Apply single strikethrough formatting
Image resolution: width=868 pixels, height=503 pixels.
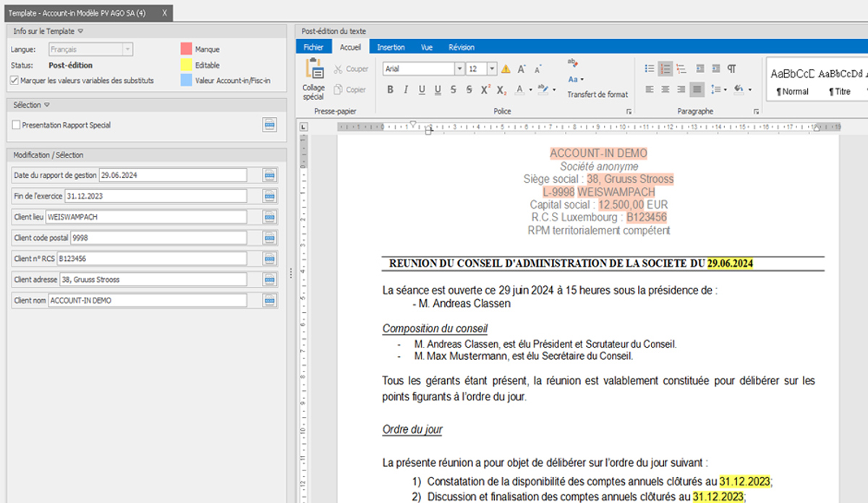[x=454, y=90]
